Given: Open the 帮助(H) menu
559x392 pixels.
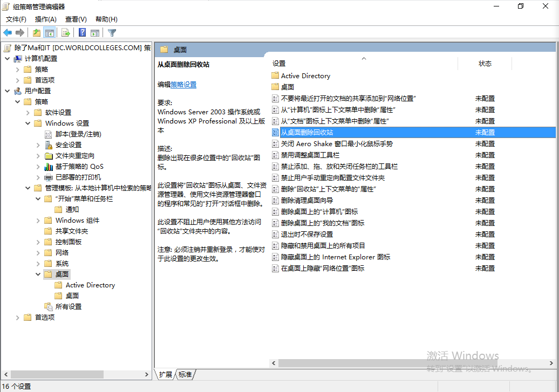Looking at the screenshot, I should [106, 19].
